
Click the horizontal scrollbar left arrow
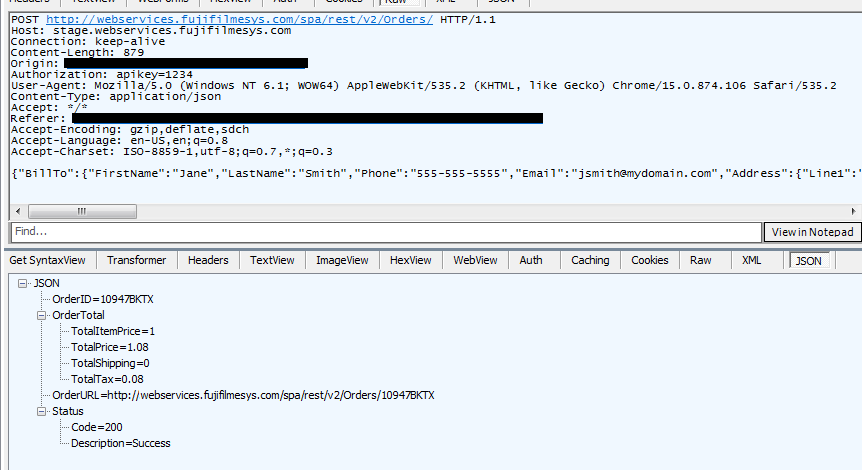click(x=18, y=212)
